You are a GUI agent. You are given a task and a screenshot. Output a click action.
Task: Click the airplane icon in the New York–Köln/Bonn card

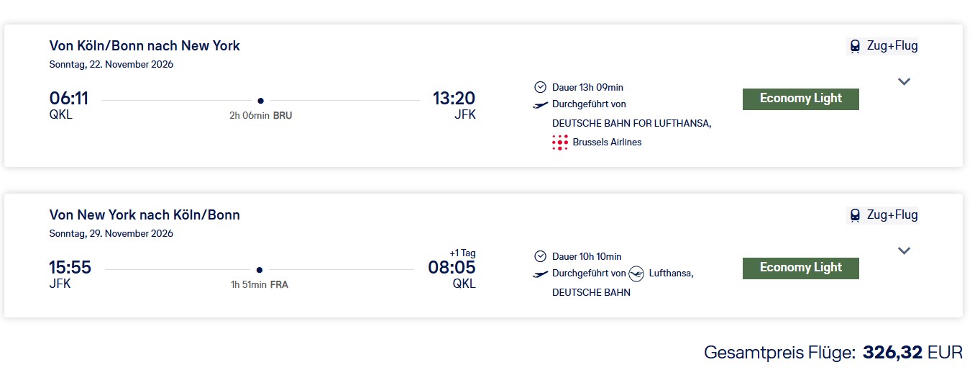pos(541,274)
